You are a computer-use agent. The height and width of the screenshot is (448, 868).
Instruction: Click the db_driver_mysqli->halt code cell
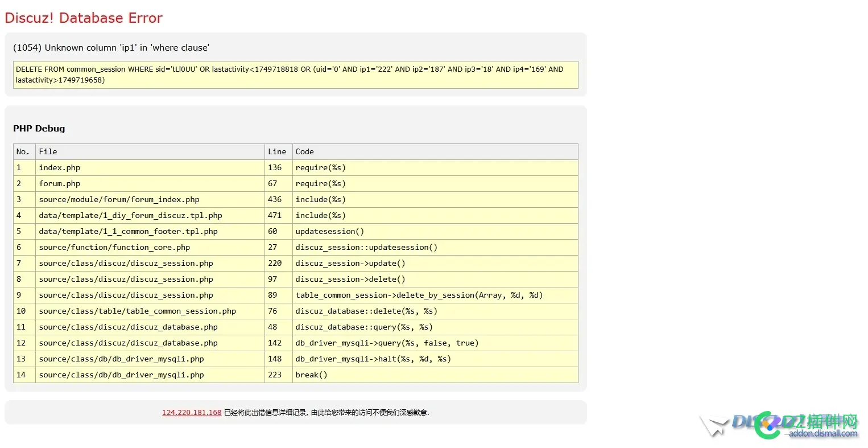373,359
